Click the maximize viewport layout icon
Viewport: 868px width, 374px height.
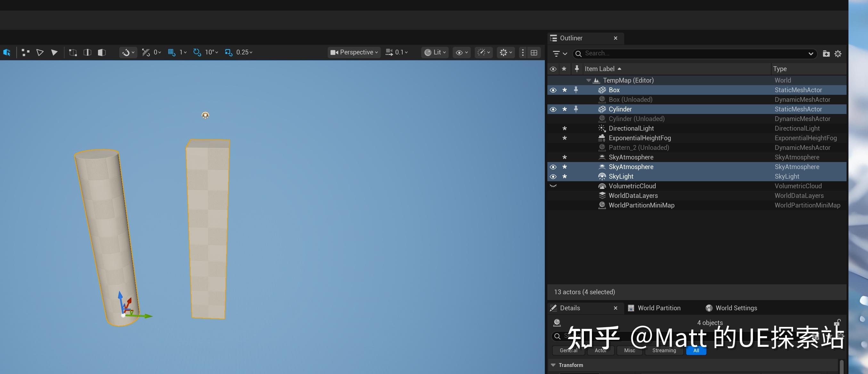pyautogui.click(x=534, y=53)
